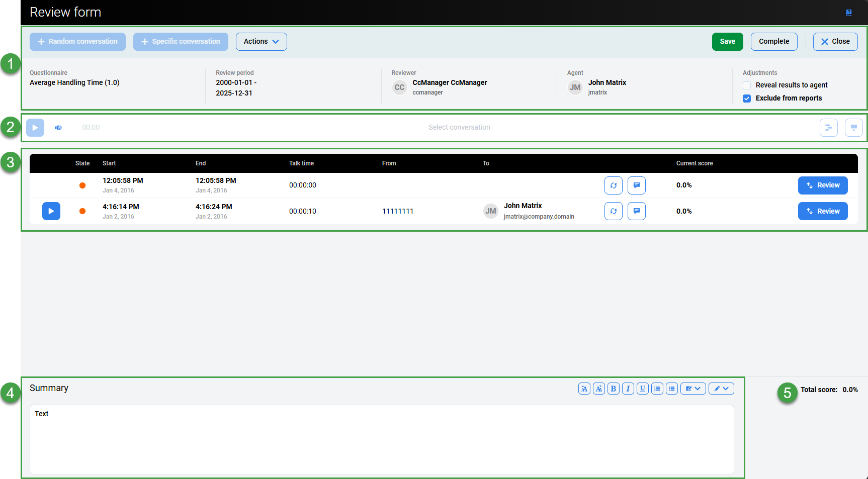
Task: Open comment icon for the 12:05:58 PM conversation
Action: 636,185
